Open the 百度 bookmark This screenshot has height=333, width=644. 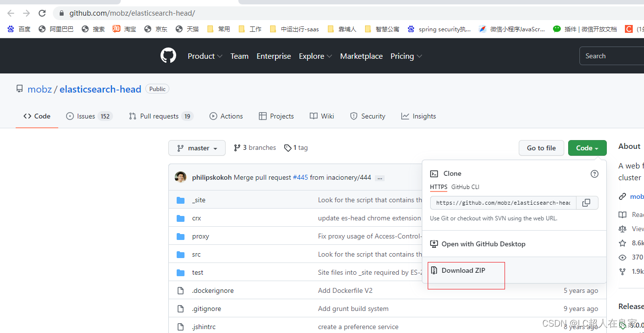click(20, 29)
